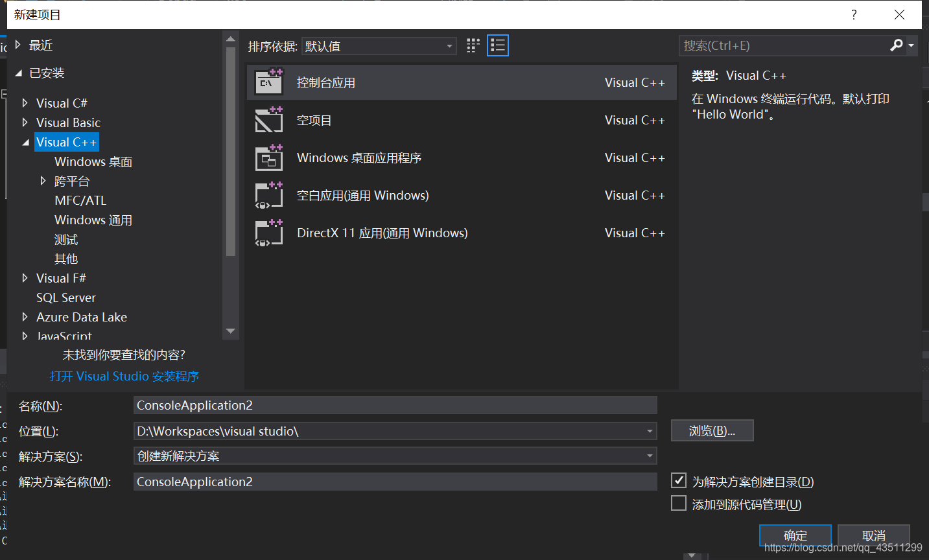Screen dimensions: 929x560
Task: Select Windows 桌面应用程序 template name
Action: click(359, 157)
